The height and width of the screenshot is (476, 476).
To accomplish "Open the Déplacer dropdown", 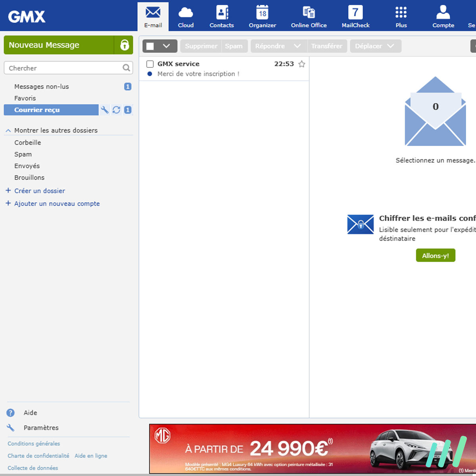I will pyautogui.click(x=375, y=46).
